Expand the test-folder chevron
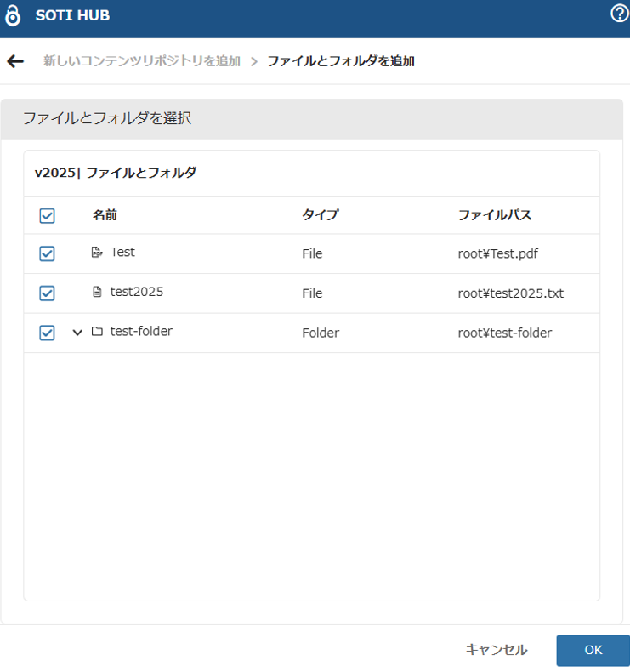This screenshot has width=630, height=672. click(x=77, y=333)
